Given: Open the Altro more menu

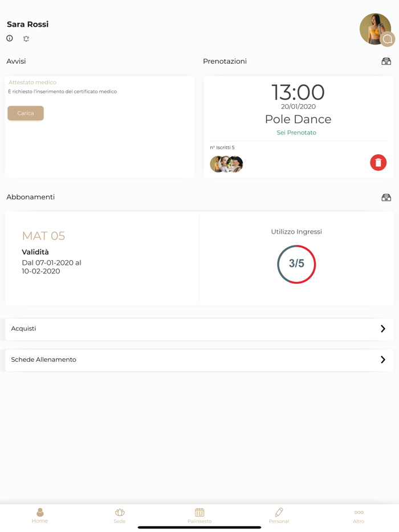Looking at the screenshot, I should click(359, 515).
